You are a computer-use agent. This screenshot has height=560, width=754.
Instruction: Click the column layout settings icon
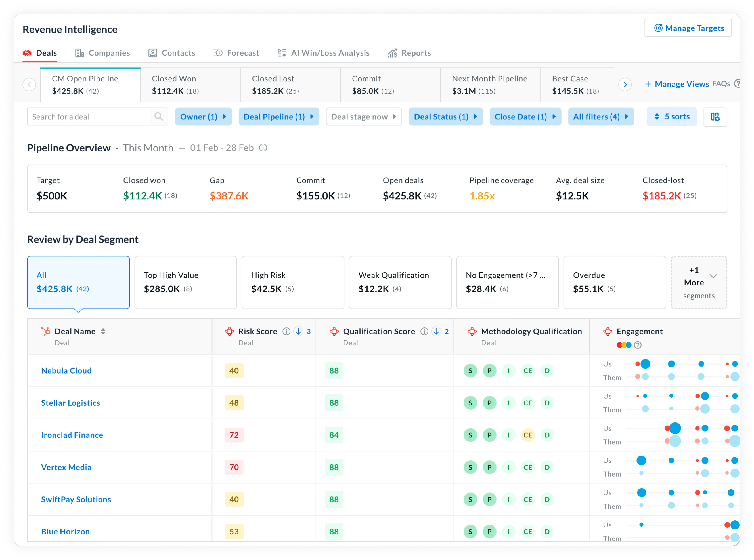[x=715, y=117]
